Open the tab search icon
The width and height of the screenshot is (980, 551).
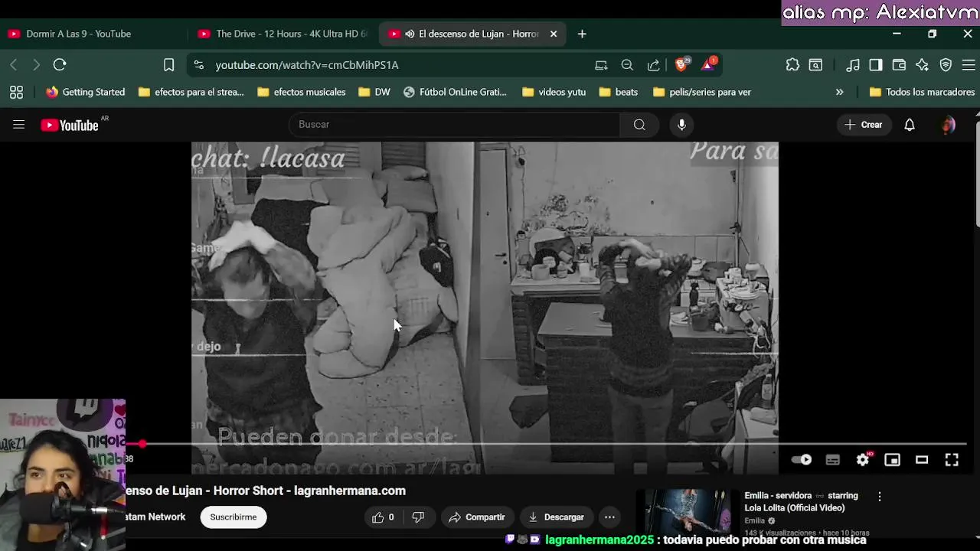816,65
